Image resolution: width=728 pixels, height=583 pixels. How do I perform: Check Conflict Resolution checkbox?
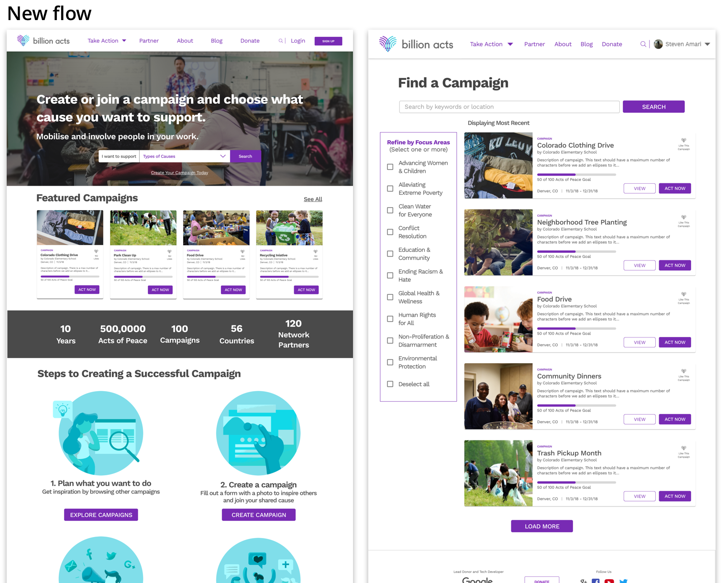coord(390,232)
